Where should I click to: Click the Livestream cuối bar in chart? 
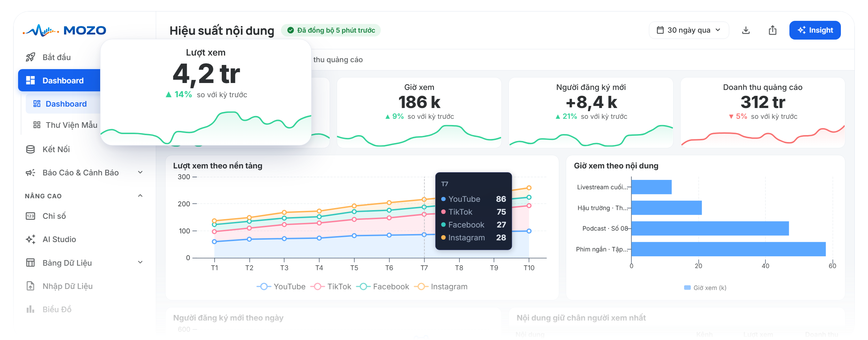(651, 187)
